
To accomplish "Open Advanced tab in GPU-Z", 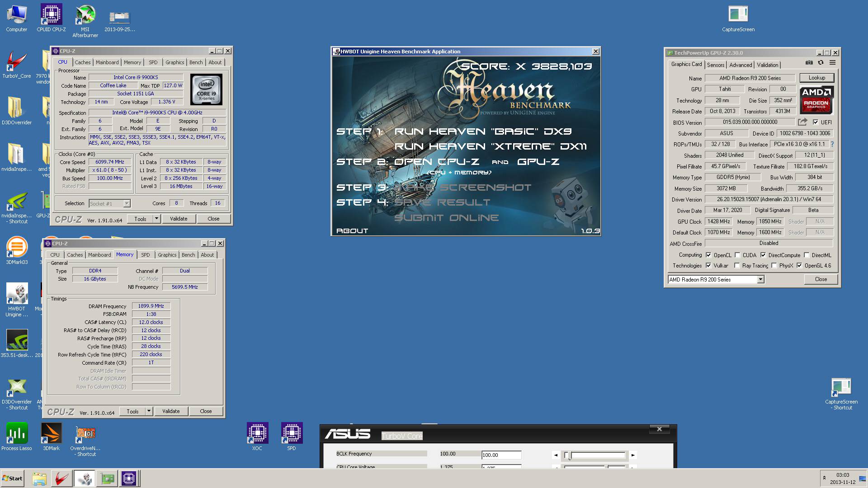I will tap(740, 65).
